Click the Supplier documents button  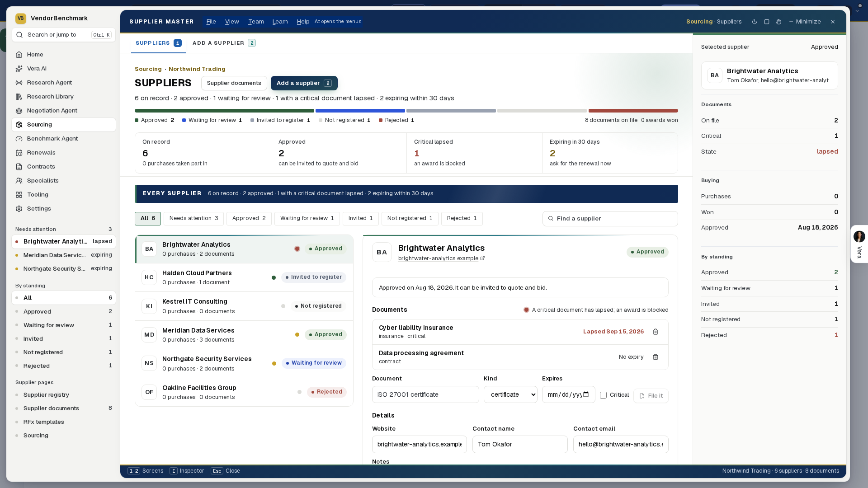[234, 83]
